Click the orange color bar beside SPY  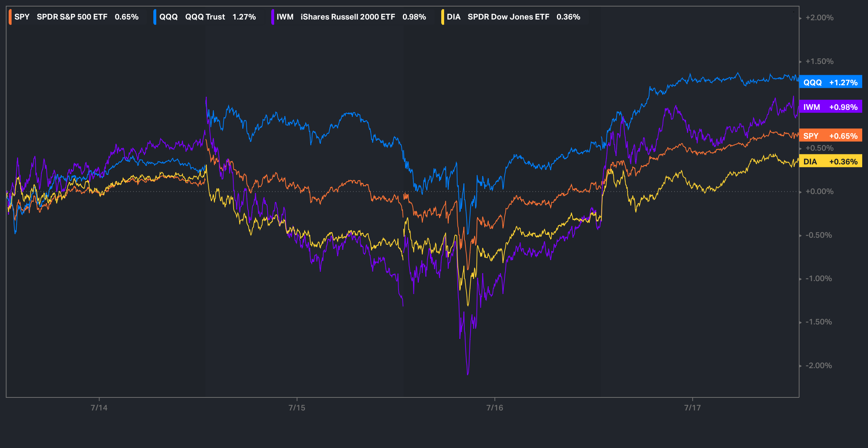[10, 17]
